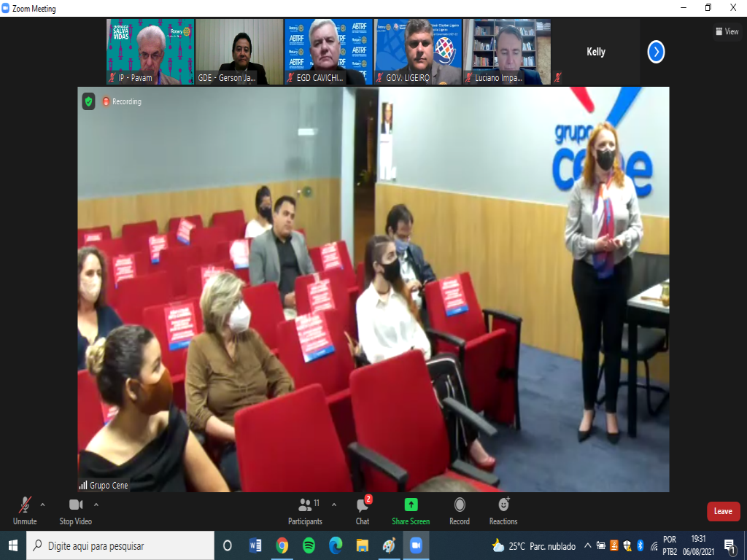Start recording with the Record button
The image size is (747, 560).
pyautogui.click(x=460, y=510)
